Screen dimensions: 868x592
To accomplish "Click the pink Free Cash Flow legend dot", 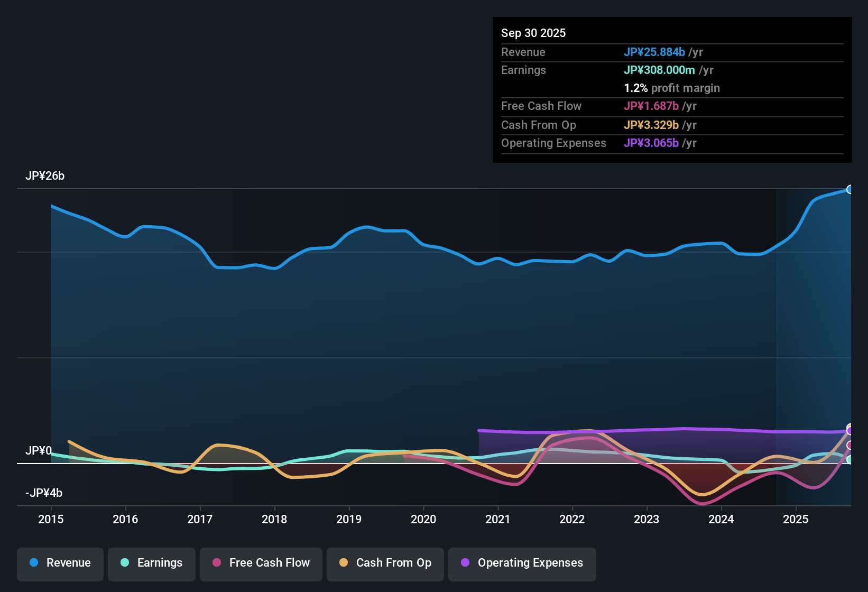I will 216,563.
